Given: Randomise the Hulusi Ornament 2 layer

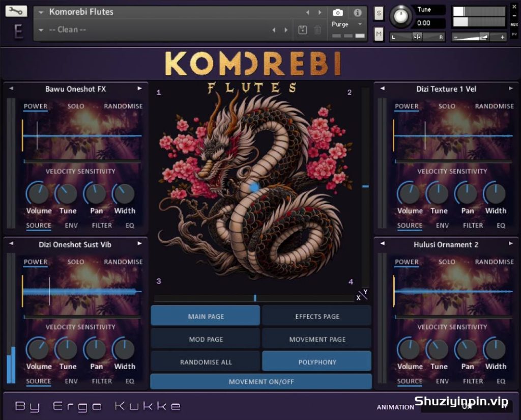Looking at the screenshot, I should [x=495, y=262].
